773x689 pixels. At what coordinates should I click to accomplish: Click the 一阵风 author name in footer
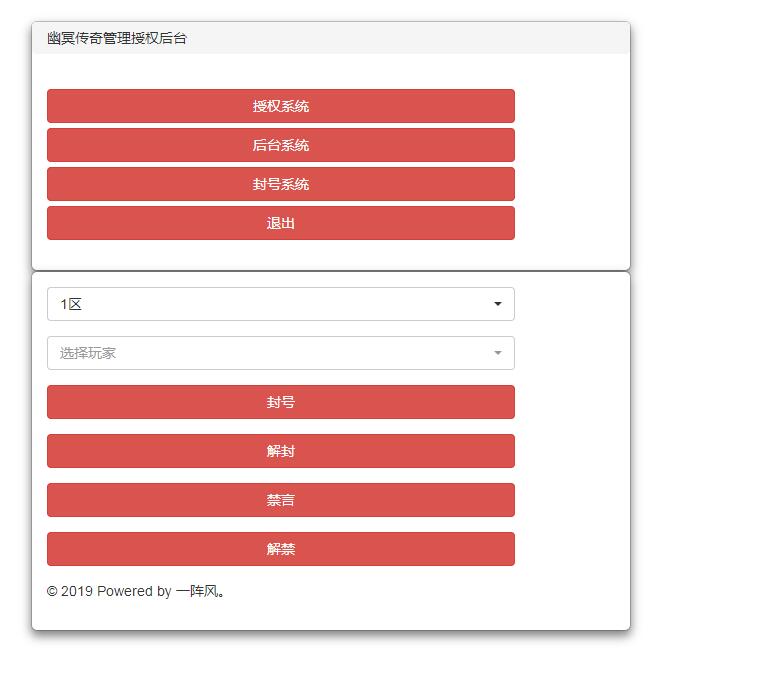(199, 591)
